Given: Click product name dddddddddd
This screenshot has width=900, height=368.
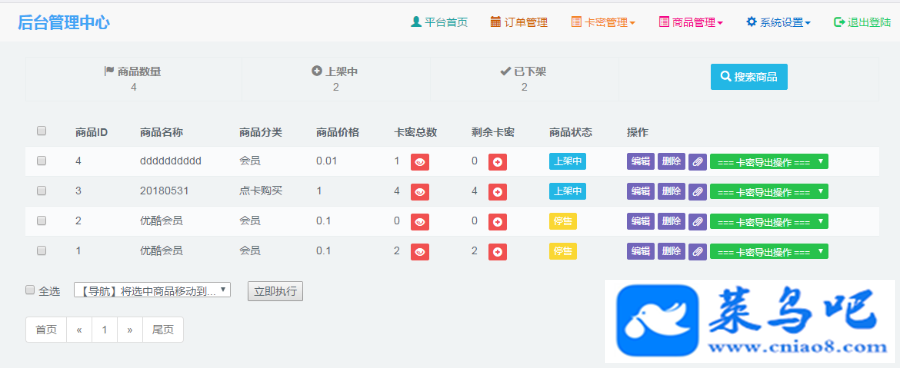Looking at the screenshot, I should tap(170, 161).
